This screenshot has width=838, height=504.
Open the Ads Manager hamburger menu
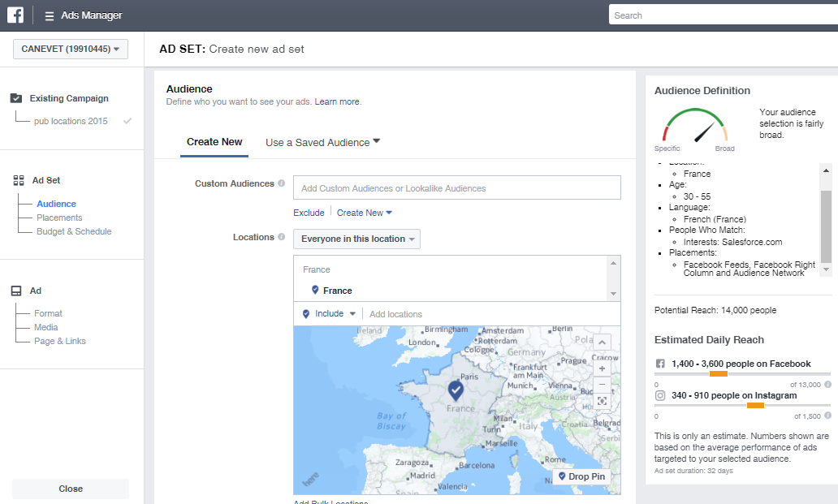pyautogui.click(x=50, y=16)
